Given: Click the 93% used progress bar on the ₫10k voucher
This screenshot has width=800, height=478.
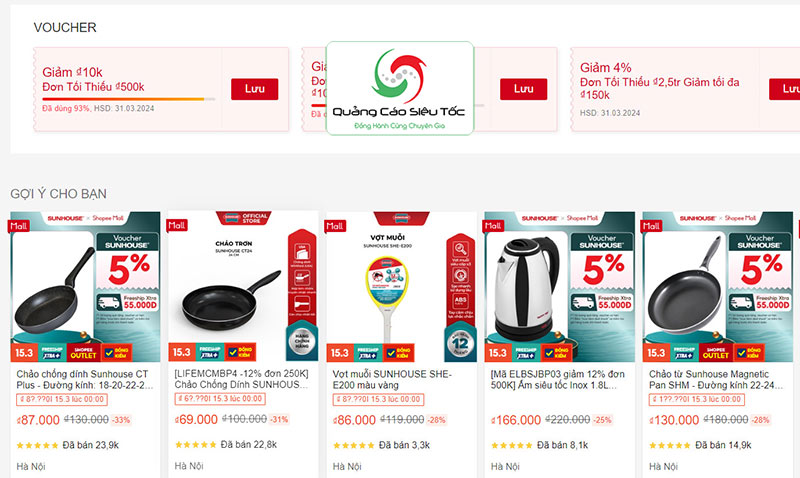Looking at the screenshot, I should [x=129, y=99].
